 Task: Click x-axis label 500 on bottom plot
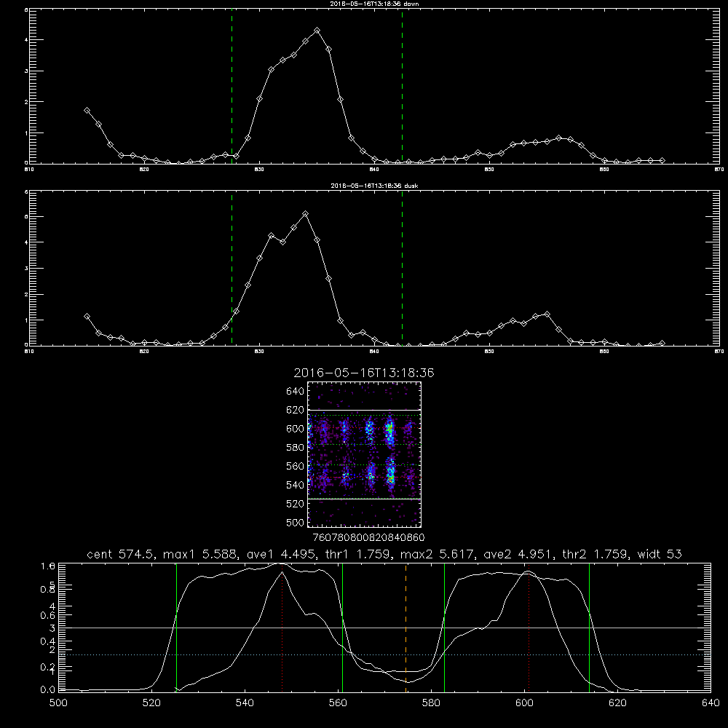pos(58,703)
